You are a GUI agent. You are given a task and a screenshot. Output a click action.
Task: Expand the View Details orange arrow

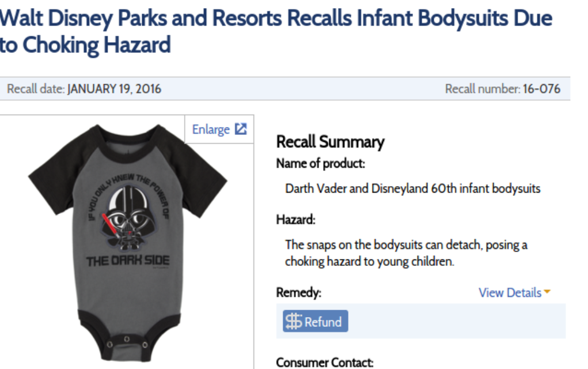[x=547, y=292]
